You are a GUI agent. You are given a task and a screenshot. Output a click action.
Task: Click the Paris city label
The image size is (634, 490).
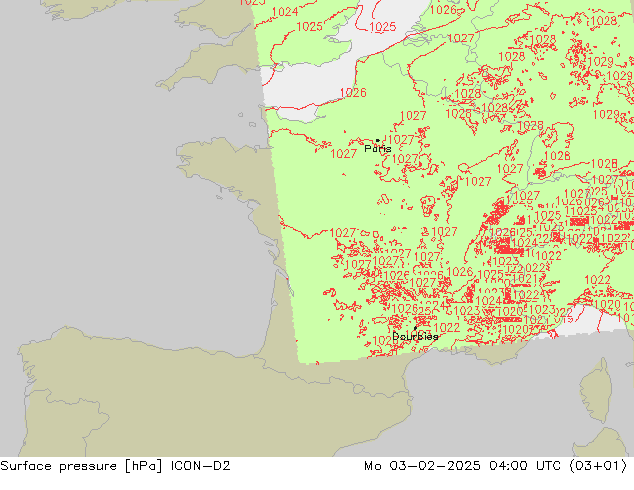[x=378, y=149]
